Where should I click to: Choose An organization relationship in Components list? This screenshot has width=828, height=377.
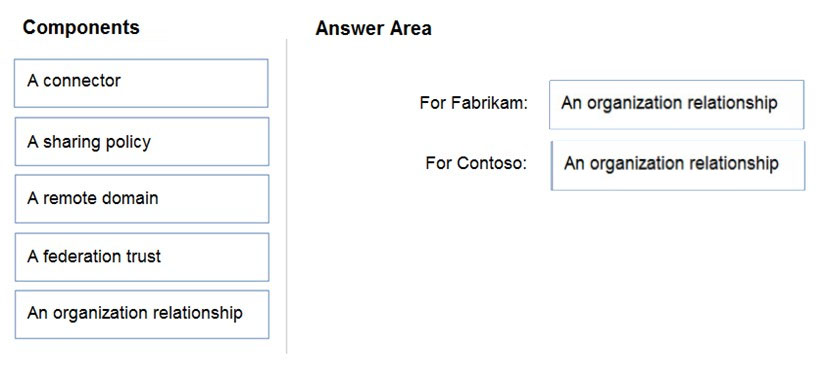pyautogui.click(x=142, y=314)
